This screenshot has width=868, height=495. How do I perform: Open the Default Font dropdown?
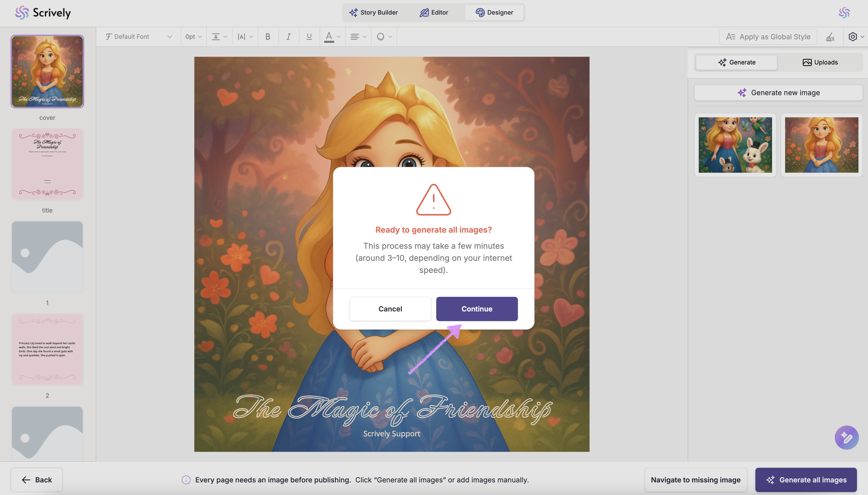point(139,37)
